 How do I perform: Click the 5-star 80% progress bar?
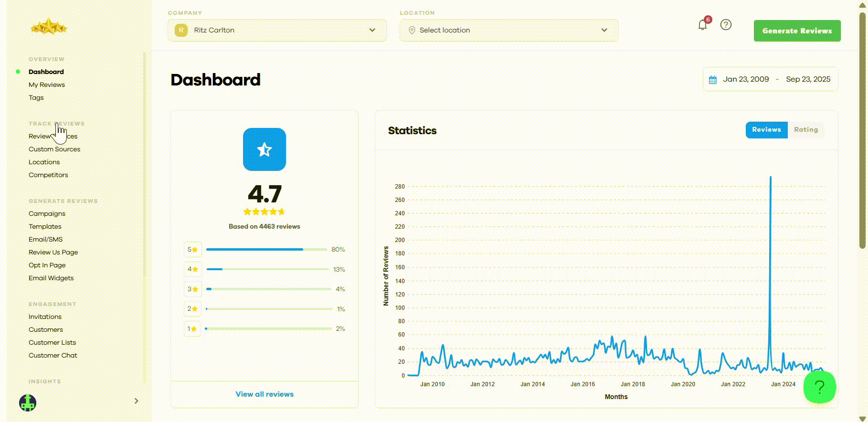(267, 249)
